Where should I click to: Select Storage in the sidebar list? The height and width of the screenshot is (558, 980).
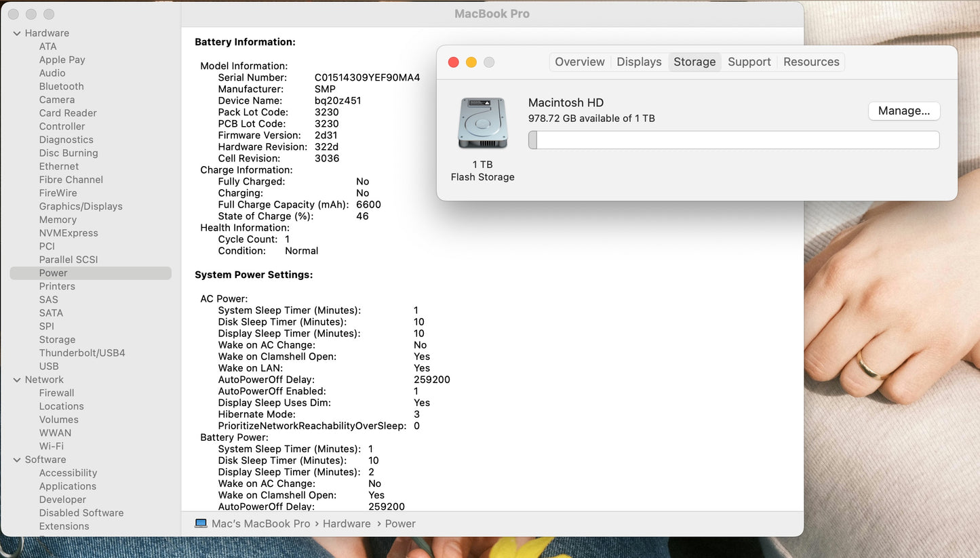57,340
